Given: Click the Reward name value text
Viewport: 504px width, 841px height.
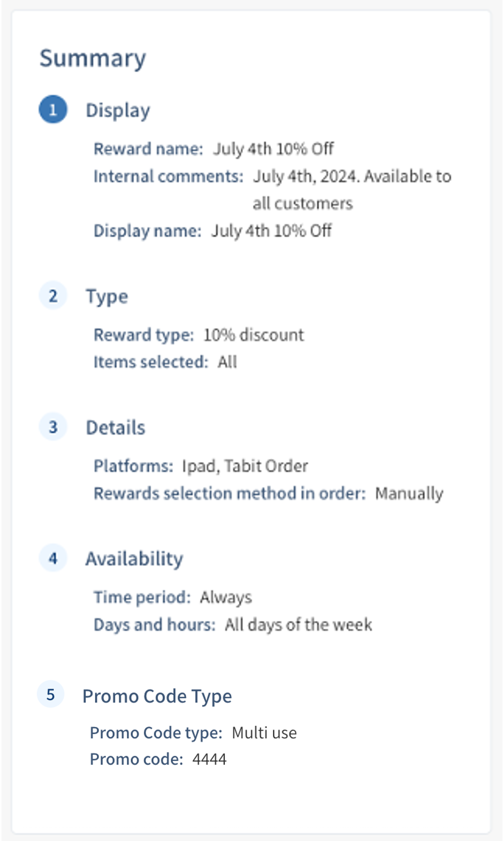Looking at the screenshot, I should 273,149.
